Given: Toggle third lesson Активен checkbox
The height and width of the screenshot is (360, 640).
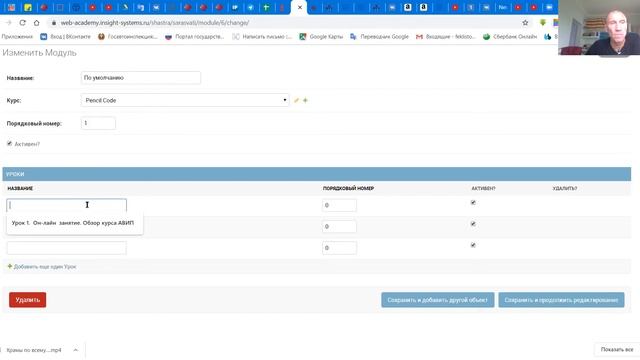Looking at the screenshot, I should pos(473,245).
